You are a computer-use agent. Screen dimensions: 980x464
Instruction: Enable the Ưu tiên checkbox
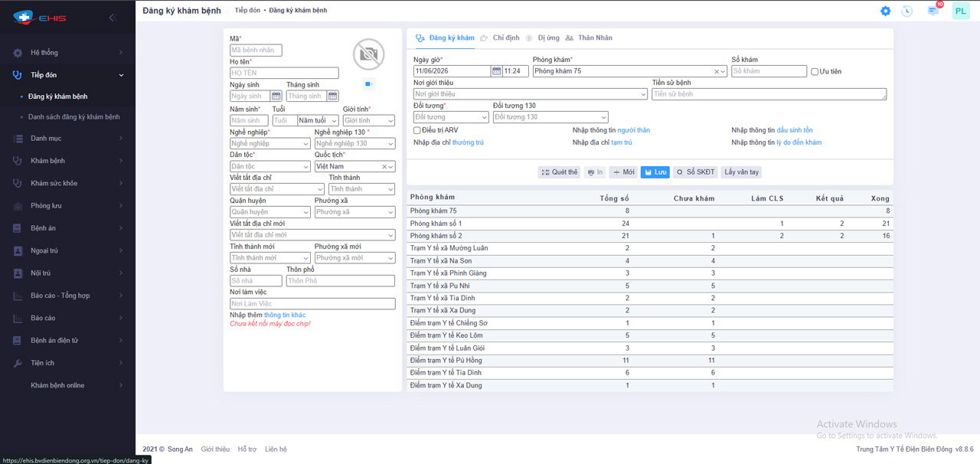coord(815,72)
